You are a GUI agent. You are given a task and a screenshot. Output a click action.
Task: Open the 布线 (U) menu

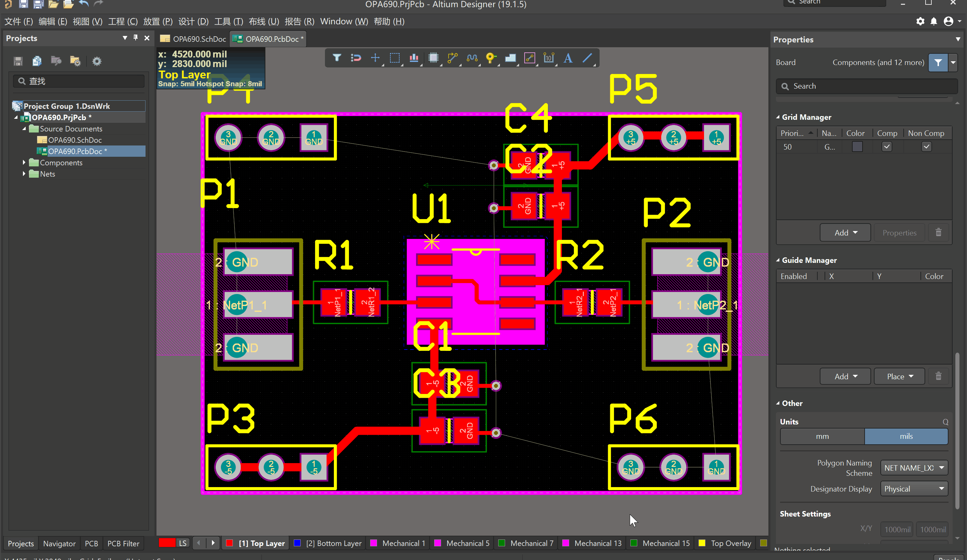coord(264,22)
